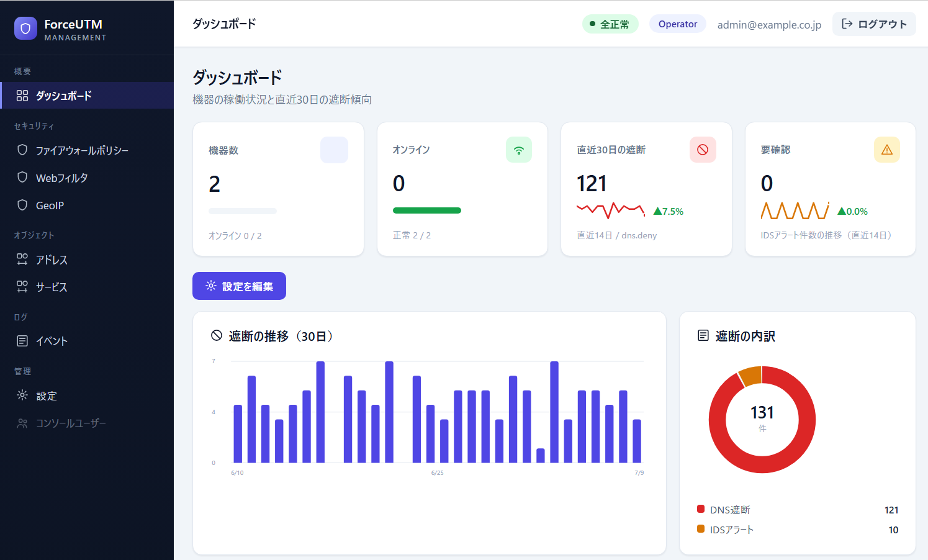This screenshot has width=928, height=560.
Task: Click the icon beside アドレス
Action: tap(22, 260)
